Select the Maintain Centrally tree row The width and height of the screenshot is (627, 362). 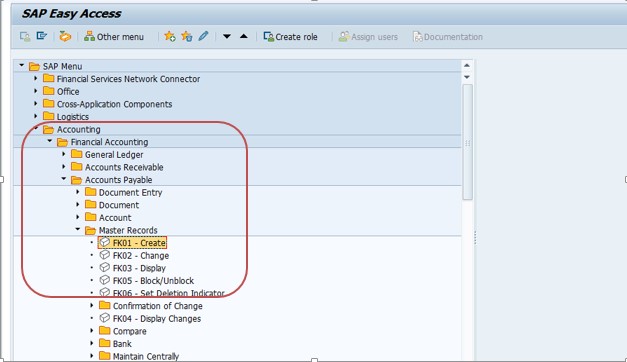coord(146,356)
